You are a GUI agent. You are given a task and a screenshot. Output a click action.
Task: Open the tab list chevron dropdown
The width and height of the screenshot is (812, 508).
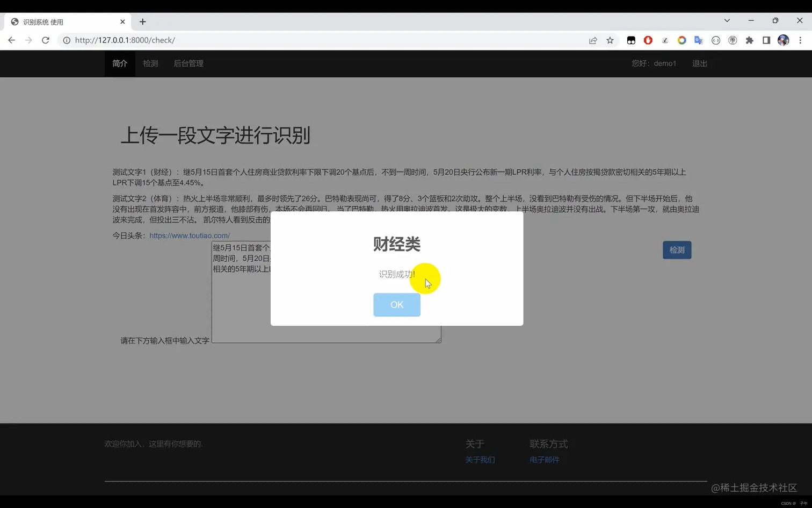(727, 20)
